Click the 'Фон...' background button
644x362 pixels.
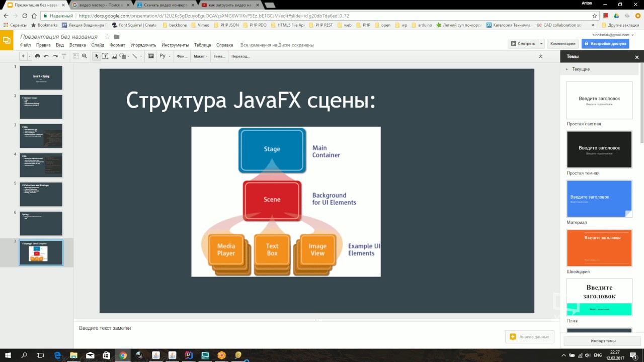point(182,56)
